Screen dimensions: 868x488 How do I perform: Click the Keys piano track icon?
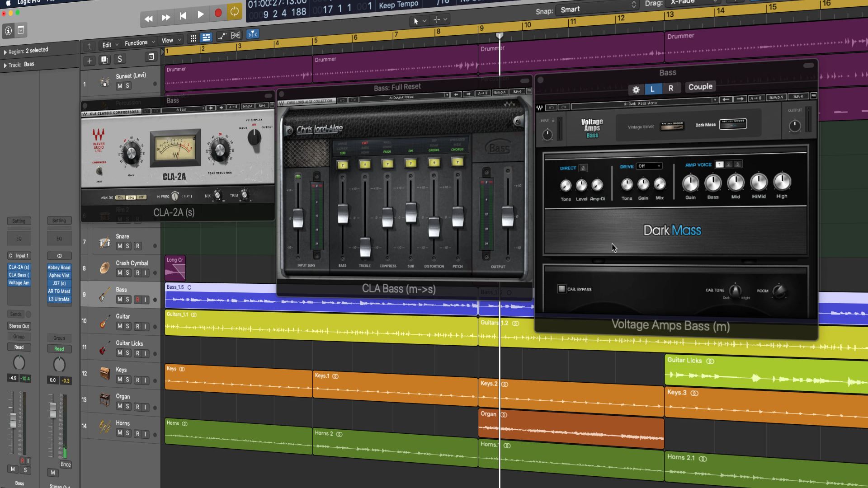(x=105, y=374)
